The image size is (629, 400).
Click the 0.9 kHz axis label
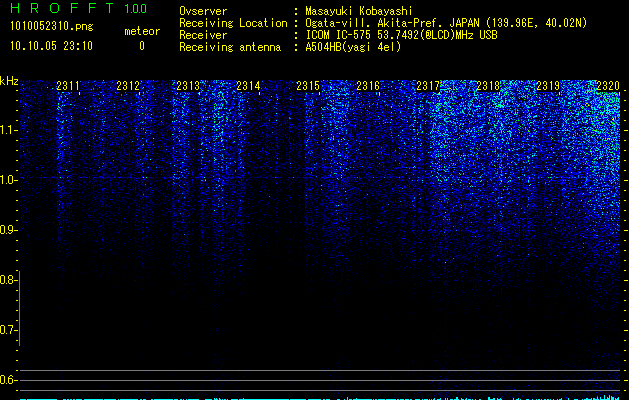coord(7,230)
